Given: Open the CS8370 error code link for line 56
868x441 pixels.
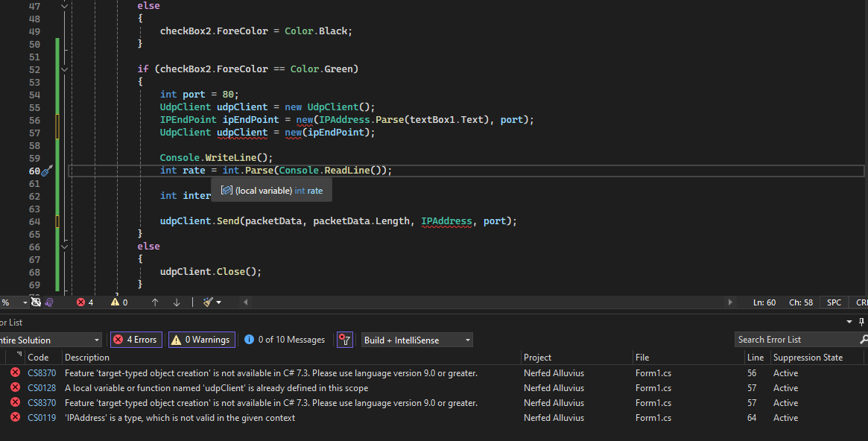Looking at the screenshot, I should (x=42, y=373).
